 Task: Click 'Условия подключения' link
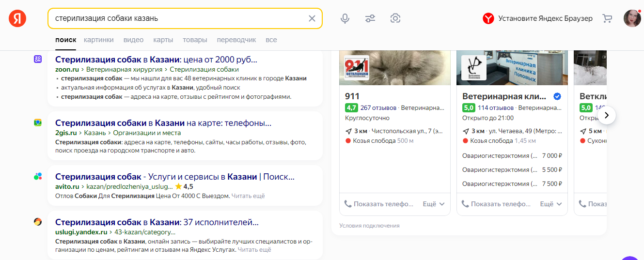[x=369, y=226]
